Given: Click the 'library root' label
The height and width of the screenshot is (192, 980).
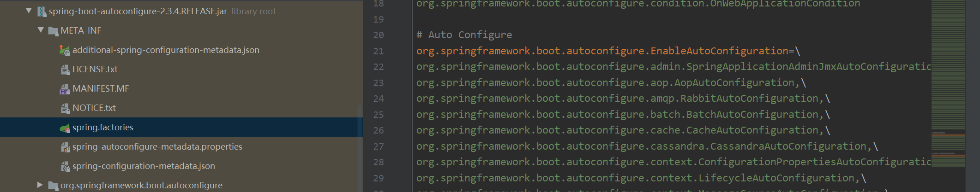Looking at the screenshot, I should [x=253, y=11].
